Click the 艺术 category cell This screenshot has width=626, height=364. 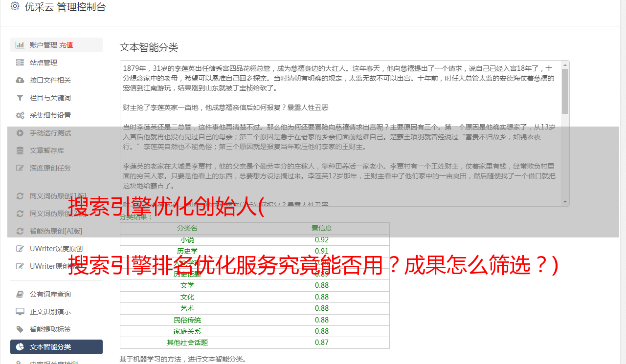187,308
